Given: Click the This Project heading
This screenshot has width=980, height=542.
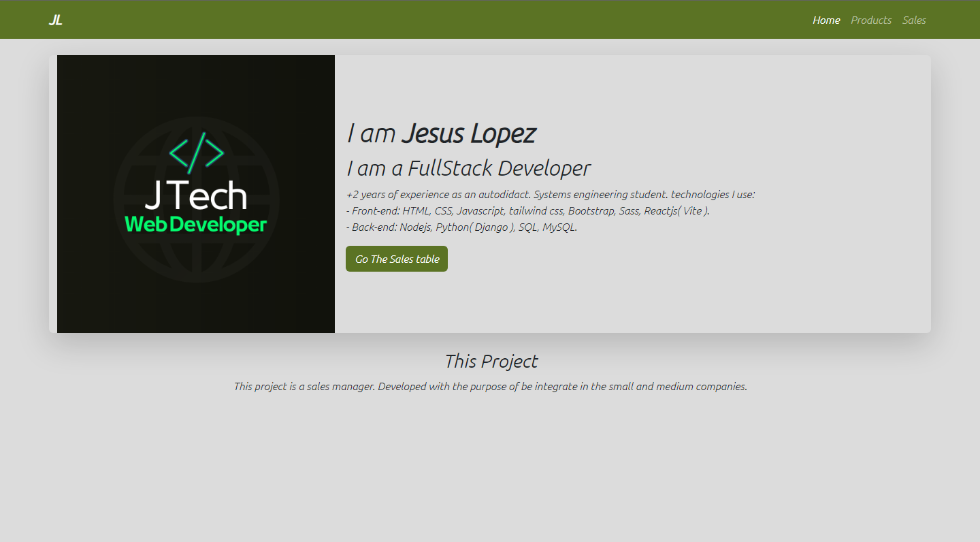Looking at the screenshot, I should [491, 361].
